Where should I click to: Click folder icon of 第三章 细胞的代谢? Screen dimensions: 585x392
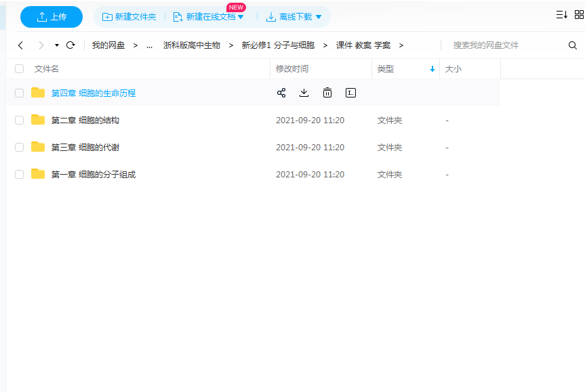(38, 147)
